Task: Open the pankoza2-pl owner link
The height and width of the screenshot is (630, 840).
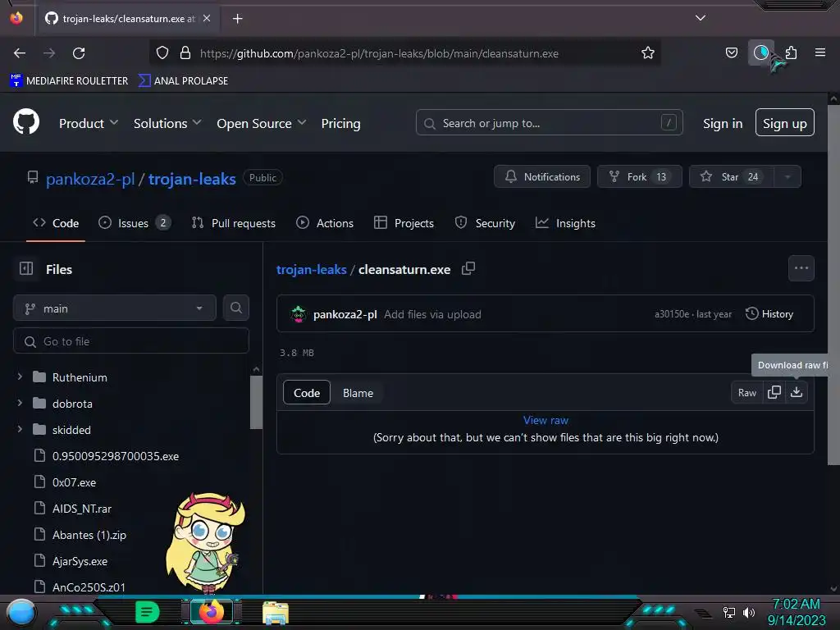Action: pos(90,178)
